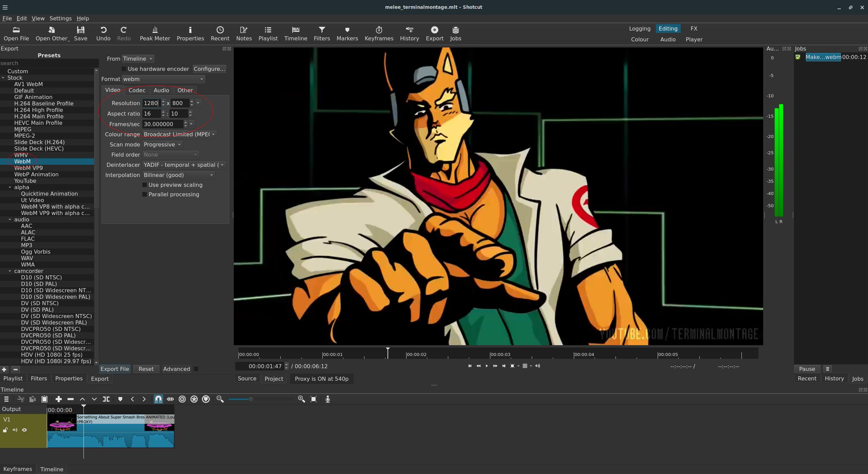868x474 pixels.
Task: Open the View menu
Action: point(38,18)
